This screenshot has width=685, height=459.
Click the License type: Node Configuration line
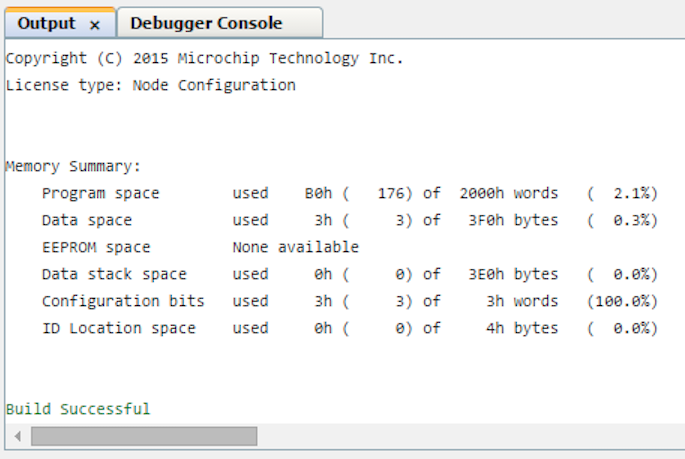[x=151, y=85]
